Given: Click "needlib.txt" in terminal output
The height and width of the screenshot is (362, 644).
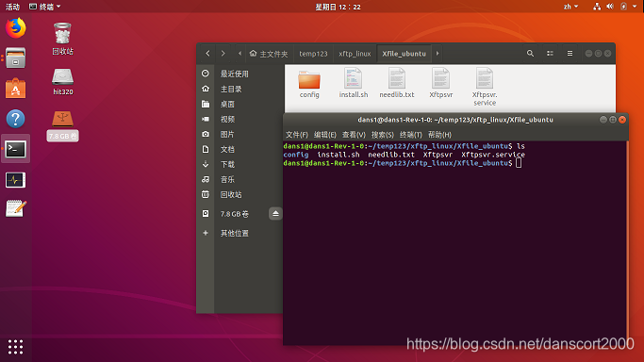Looking at the screenshot, I should (391, 155).
